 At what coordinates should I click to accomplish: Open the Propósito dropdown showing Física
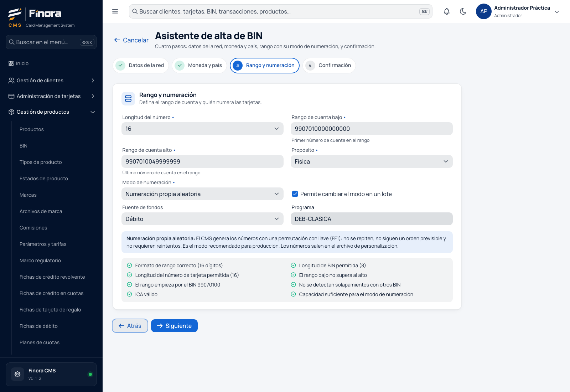coord(372,161)
